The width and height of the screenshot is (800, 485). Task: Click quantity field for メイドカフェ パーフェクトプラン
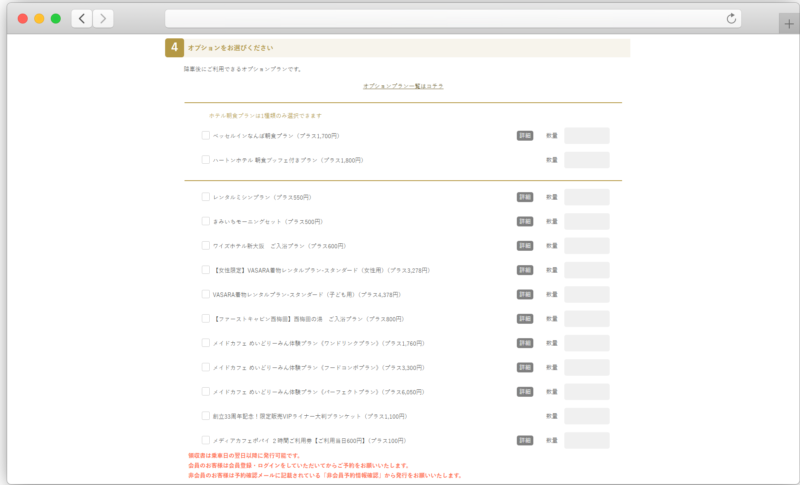click(587, 392)
